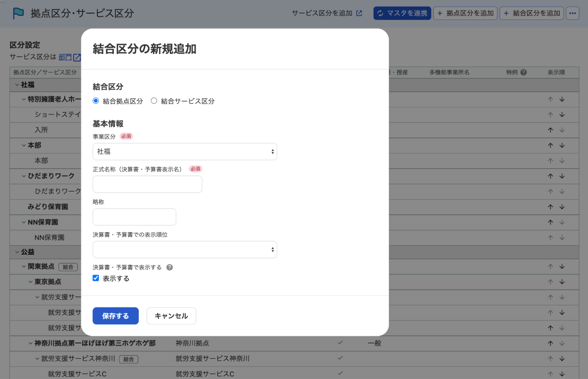Move 就労支援サービス神奈川 row down with arrow
Viewport: 588px width, 379px height.
562,359
